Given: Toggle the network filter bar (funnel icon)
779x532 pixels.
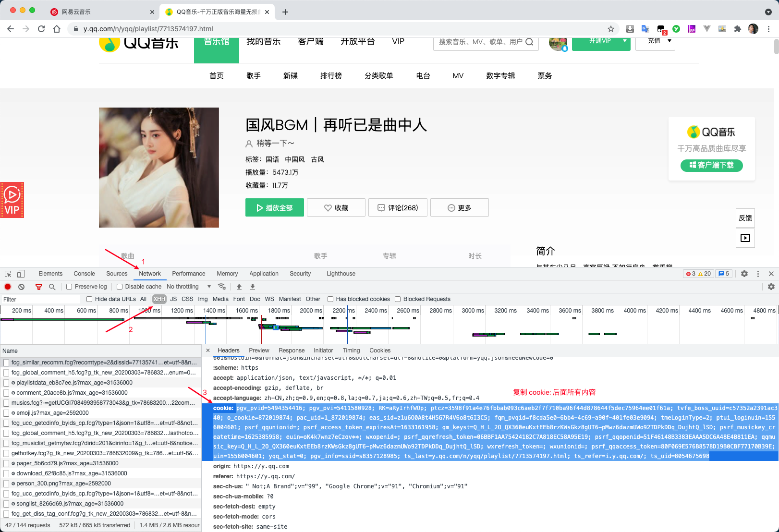Looking at the screenshot, I should 39,287.
